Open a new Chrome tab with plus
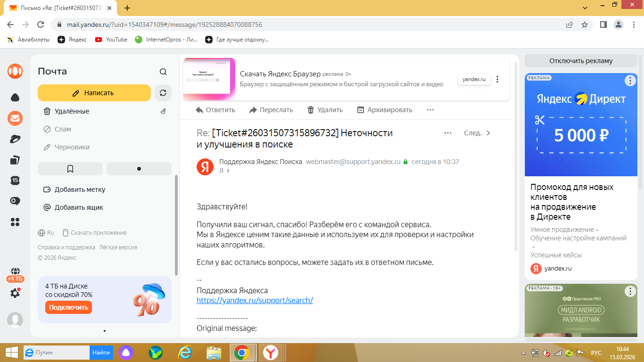The width and height of the screenshot is (644, 362). click(127, 8)
